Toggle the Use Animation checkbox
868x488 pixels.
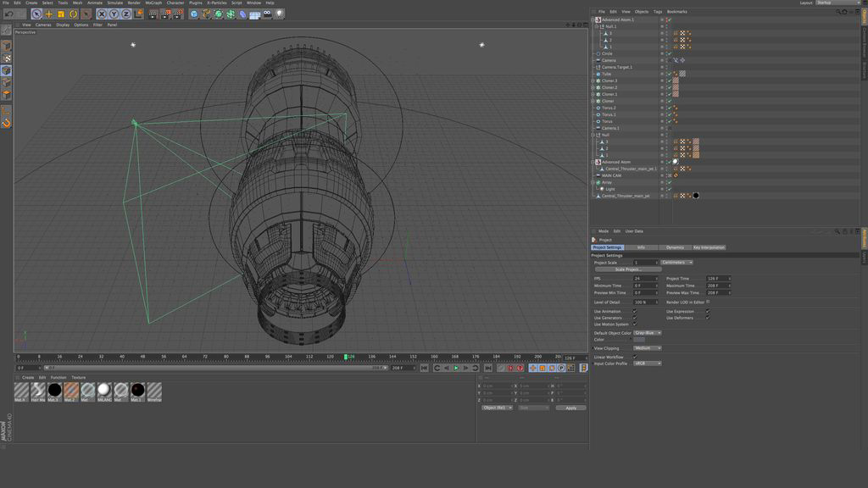pos(634,311)
